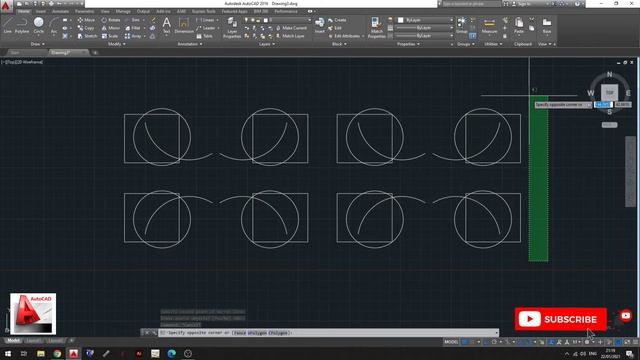Open File Explorer from the taskbar
This screenshot has width=640, height=360.
coord(41,353)
